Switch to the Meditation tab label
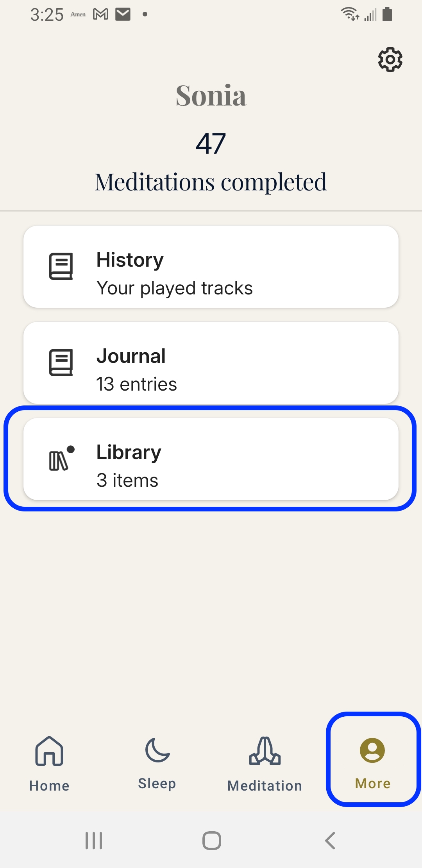 click(265, 786)
